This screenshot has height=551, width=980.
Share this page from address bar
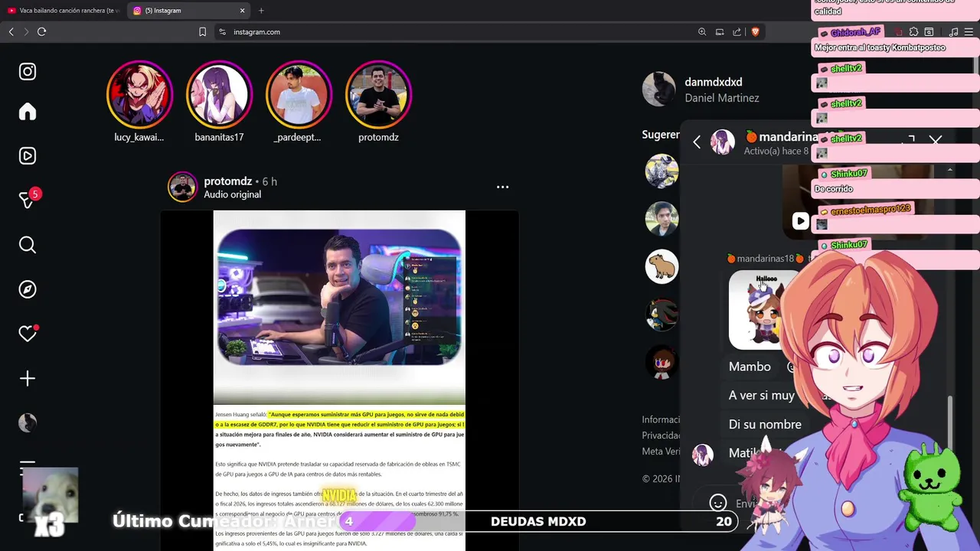tap(737, 31)
